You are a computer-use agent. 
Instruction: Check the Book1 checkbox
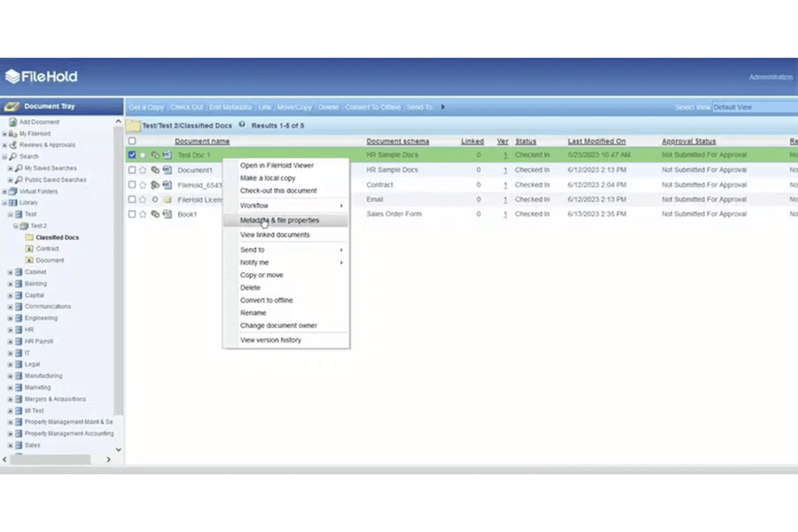(132, 214)
